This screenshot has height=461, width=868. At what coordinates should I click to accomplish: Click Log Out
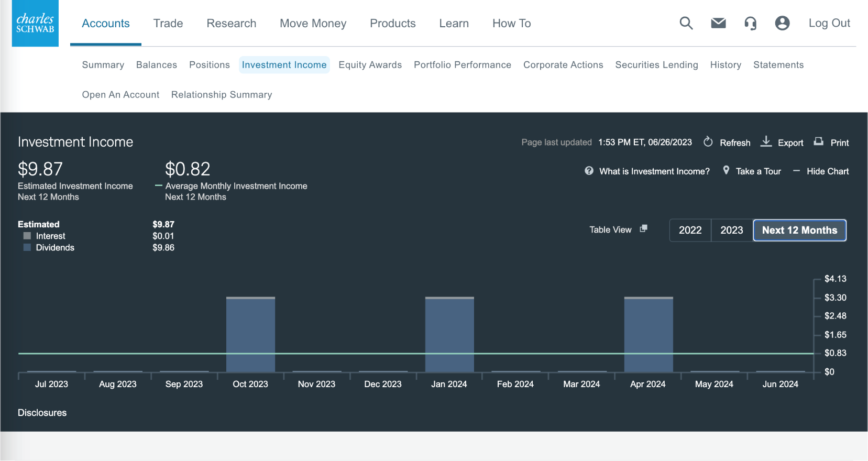coord(829,23)
